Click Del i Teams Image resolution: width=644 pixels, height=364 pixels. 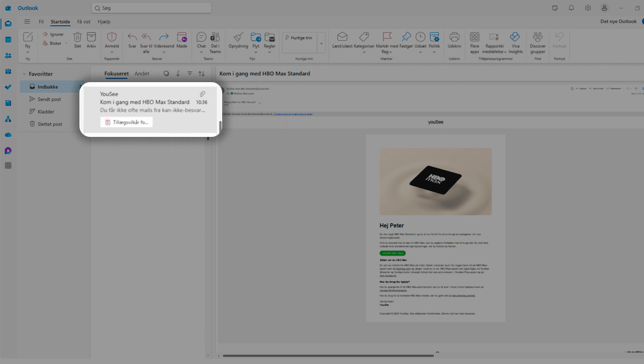[215, 42]
